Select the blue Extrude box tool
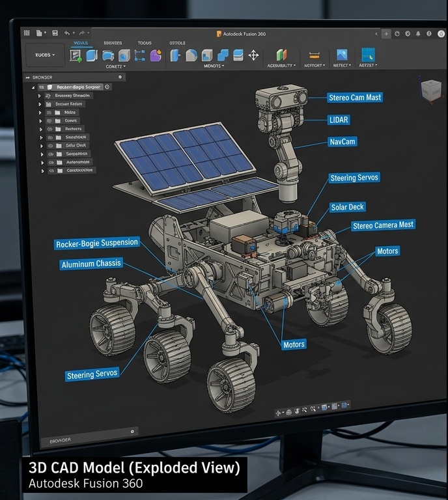This screenshot has width=448, height=500. point(92,55)
